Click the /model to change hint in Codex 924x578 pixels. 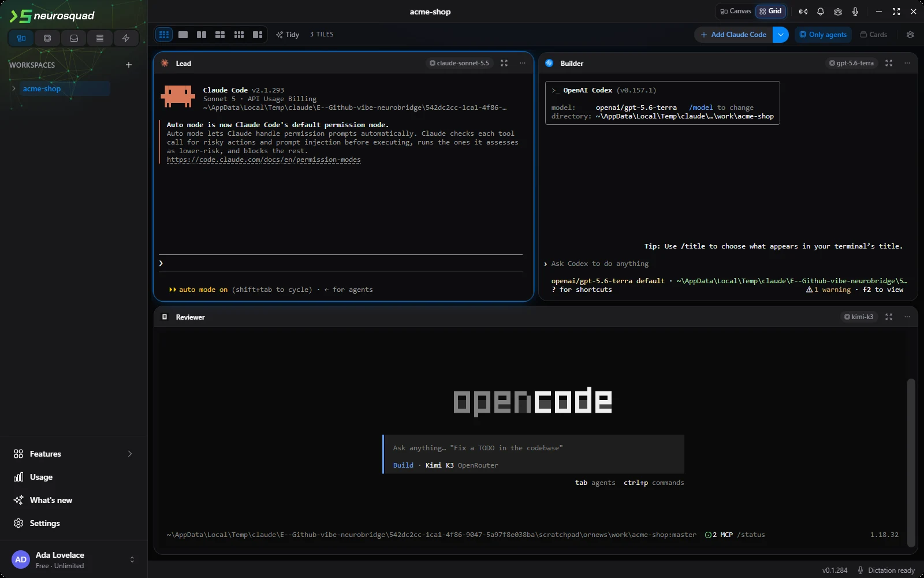(721, 108)
